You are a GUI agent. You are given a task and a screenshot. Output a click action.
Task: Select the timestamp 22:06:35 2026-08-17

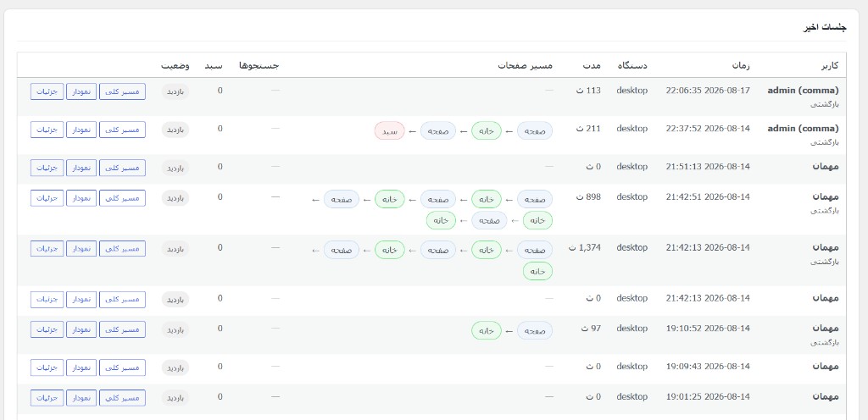point(708,91)
